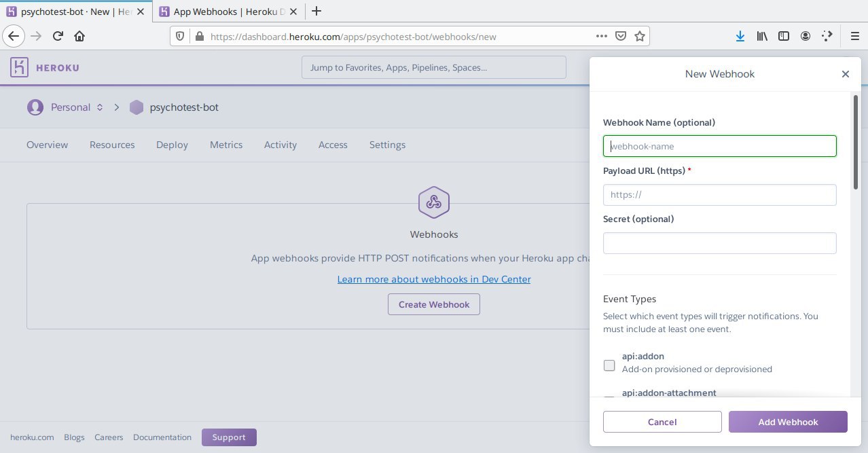
Task: Click 'Add-on provisioned or deprovisioned' description
Action: [x=697, y=369]
